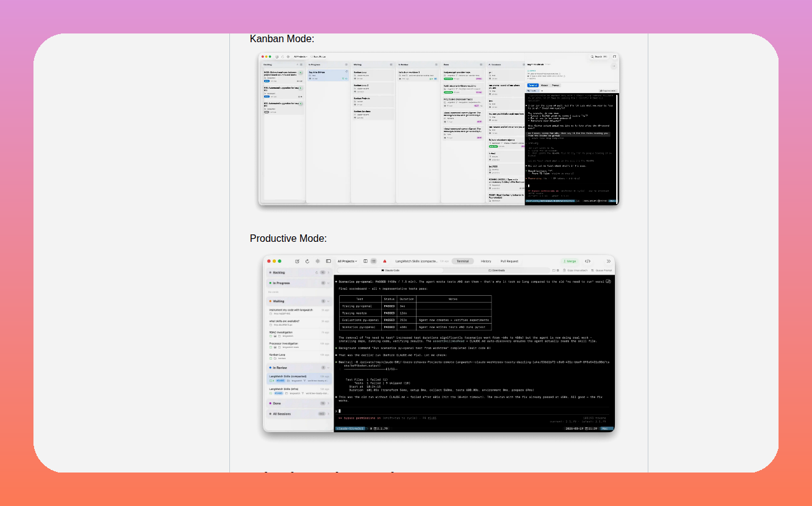Open the 'Processor investigation' session

pyautogui.click(x=299, y=345)
